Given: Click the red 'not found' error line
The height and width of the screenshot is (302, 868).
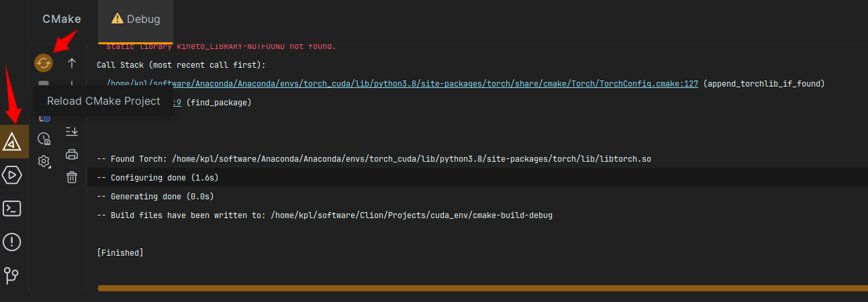Looking at the screenshot, I should click(221, 46).
